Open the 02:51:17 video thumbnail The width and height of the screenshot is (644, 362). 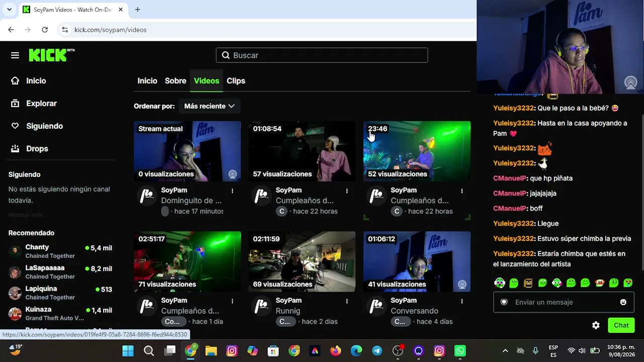pos(187,261)
